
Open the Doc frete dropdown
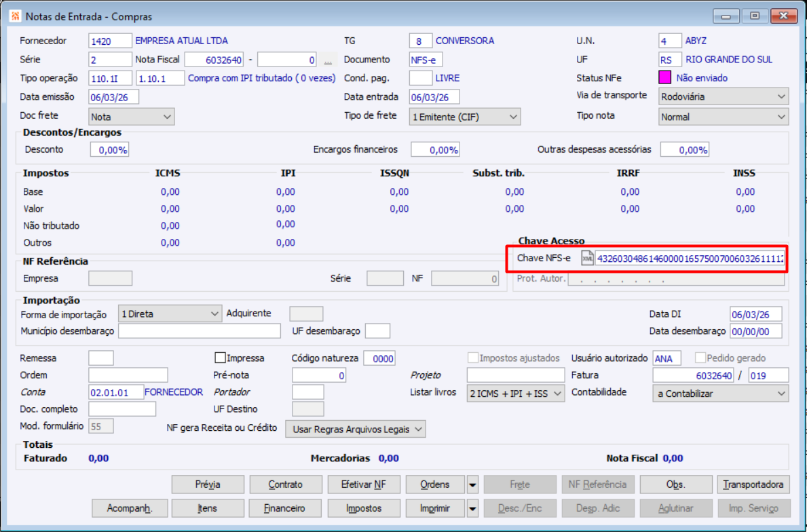coord(131,117)
